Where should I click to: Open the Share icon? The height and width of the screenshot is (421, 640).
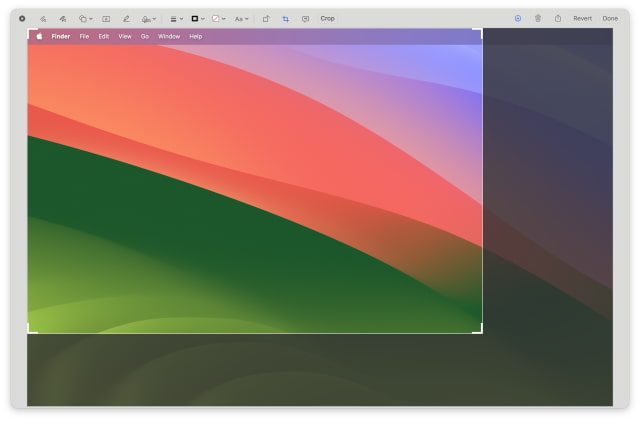point(558,18)
